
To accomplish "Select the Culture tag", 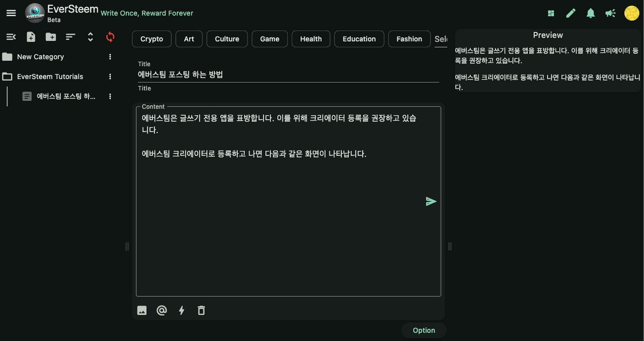I will (x=227, y=39).
